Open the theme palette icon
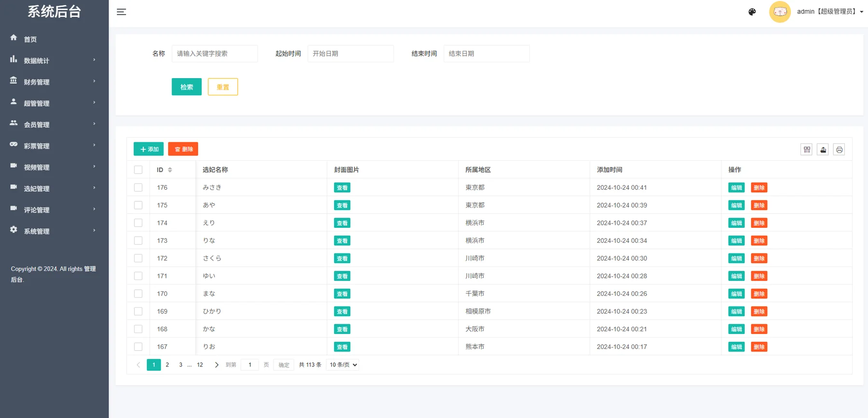 tap(752, 12)
